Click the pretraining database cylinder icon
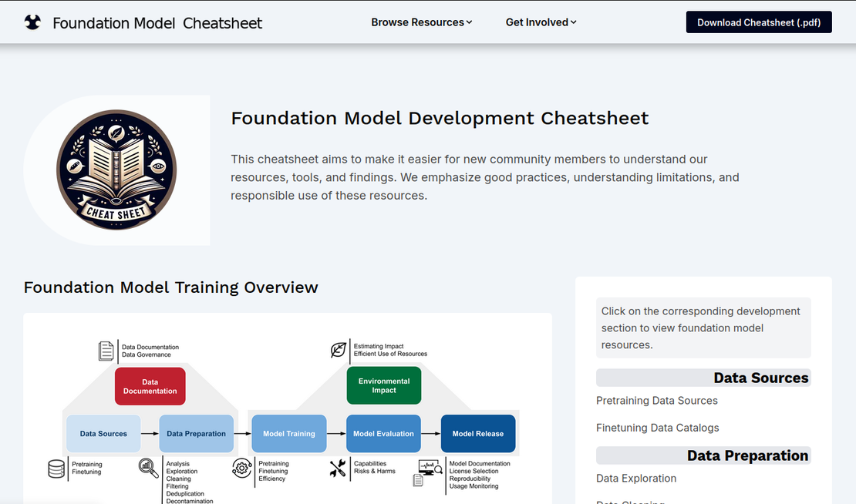856x504 pixels. click(x=56, y=469)
